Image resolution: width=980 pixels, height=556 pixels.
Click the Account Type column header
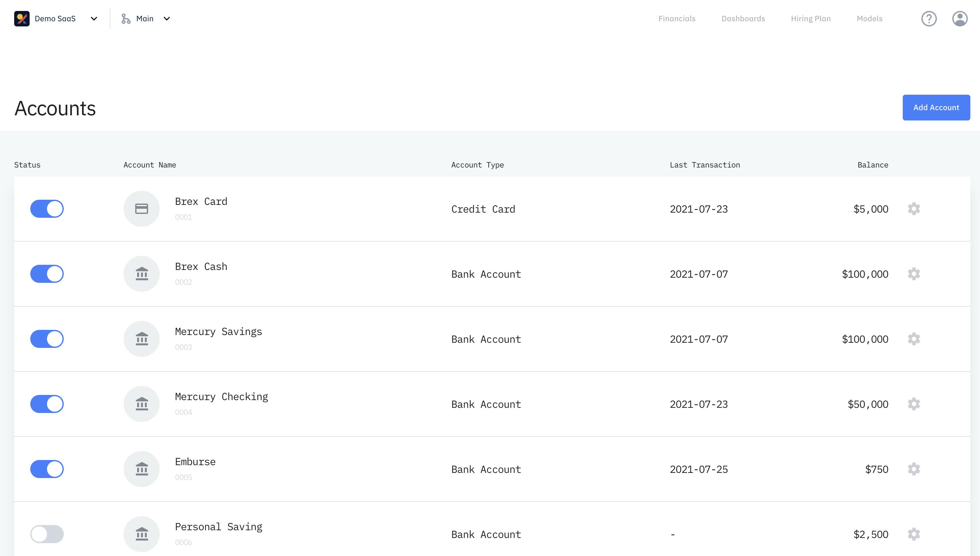pyautogui.click(x=477, y=165)
